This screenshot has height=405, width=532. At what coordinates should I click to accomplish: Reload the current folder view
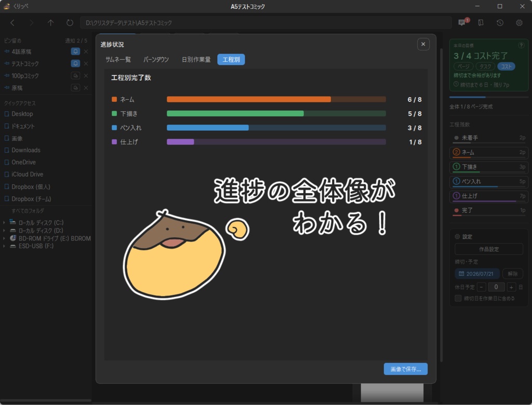(x=70, y=23)
